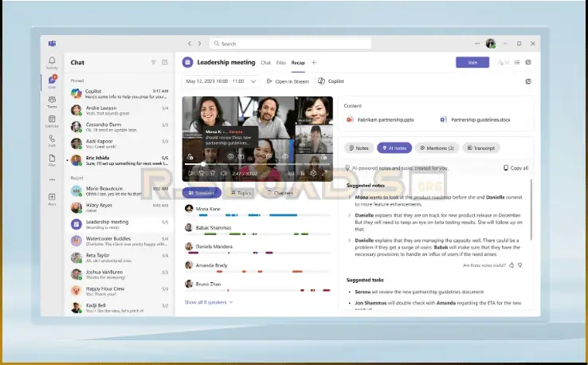Viewport: 588px width, 365px height.
Task: Open the Apps store in sidebar
Action: coord(52,199)
